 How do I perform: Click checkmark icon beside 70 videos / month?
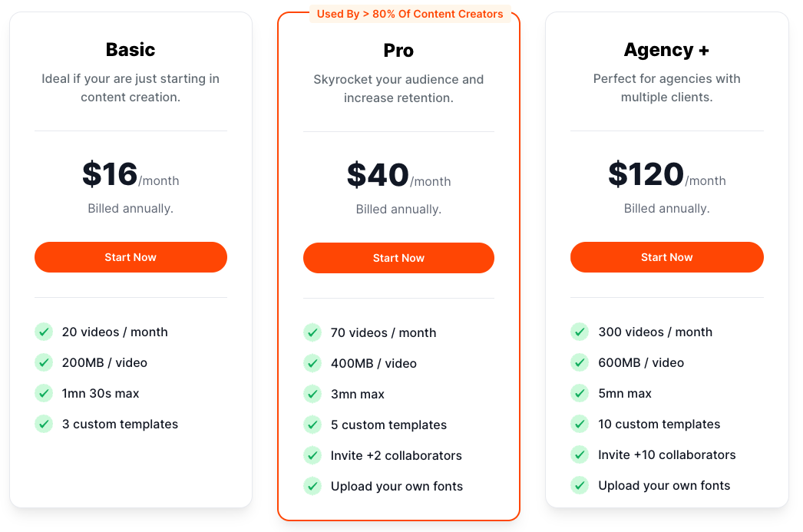pos(312,332)
